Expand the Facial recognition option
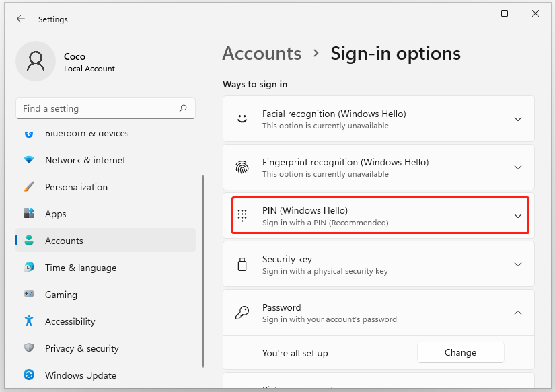This screenshot has width=555, height=392. click(x=517, y=119)
